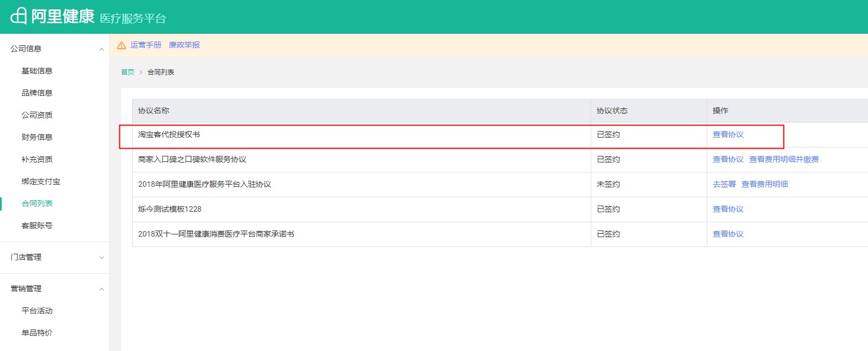The height and width of the screenshot is (351, 868).
Task: Click the 阿里健康 logo icon
Action: pos(19,16)
